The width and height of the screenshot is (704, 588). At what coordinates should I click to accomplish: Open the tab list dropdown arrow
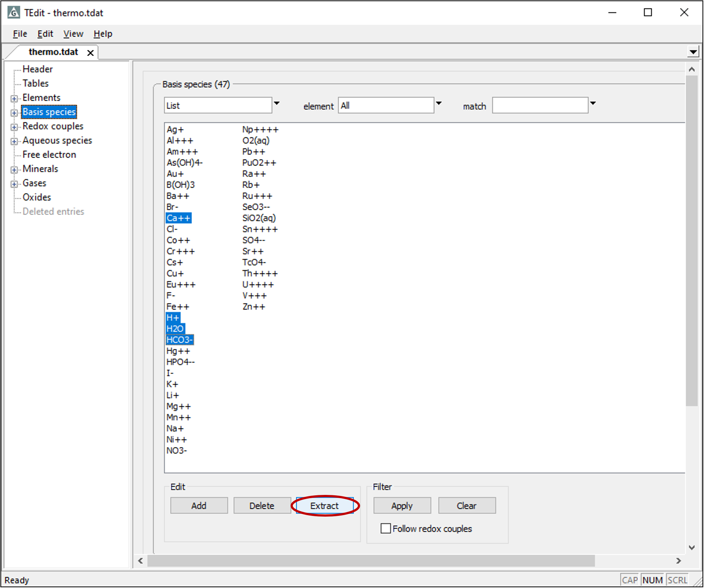pyautogui.click(x=693, y=52)
